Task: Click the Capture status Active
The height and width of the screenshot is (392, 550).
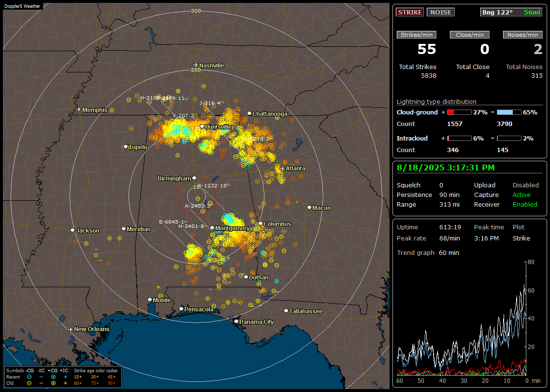Action: [x=521, y=195]
